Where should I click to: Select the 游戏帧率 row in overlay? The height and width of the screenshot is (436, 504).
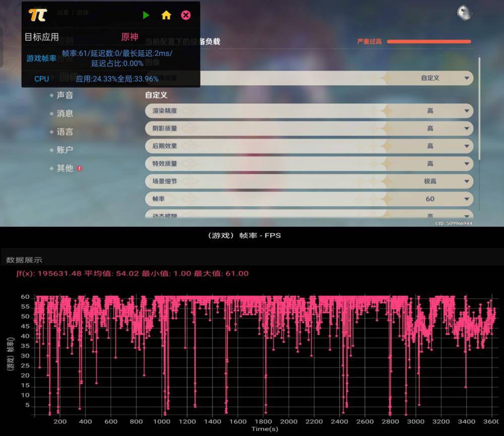(x=41, y=58)
